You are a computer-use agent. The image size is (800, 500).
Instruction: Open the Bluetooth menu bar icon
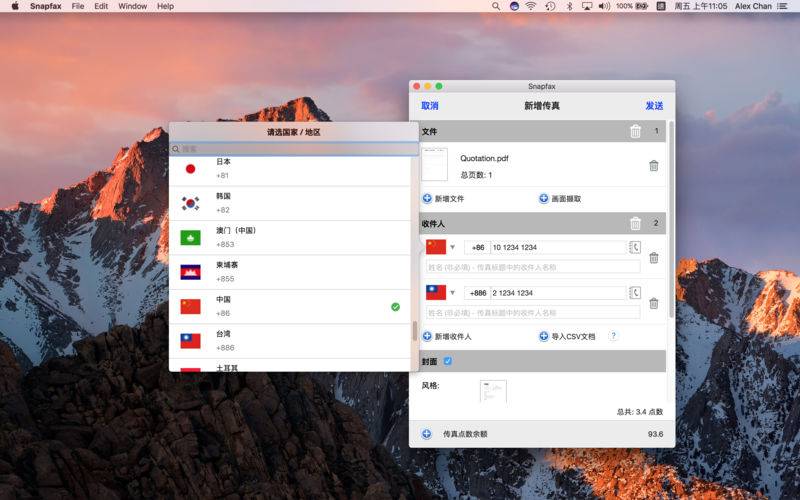(x=569, y=6)
